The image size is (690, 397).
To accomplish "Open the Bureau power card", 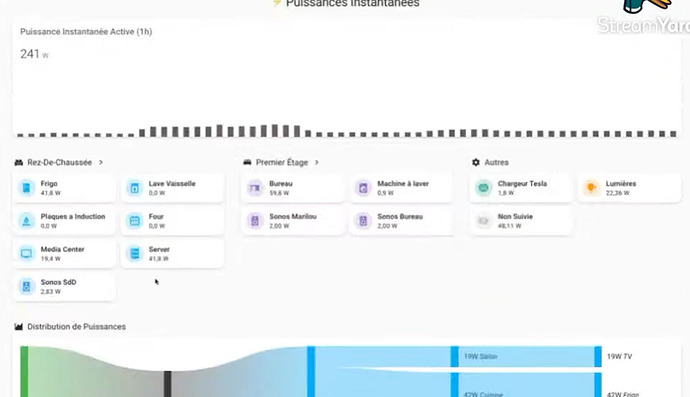I will pyautogui.click(x=292, y=188).
